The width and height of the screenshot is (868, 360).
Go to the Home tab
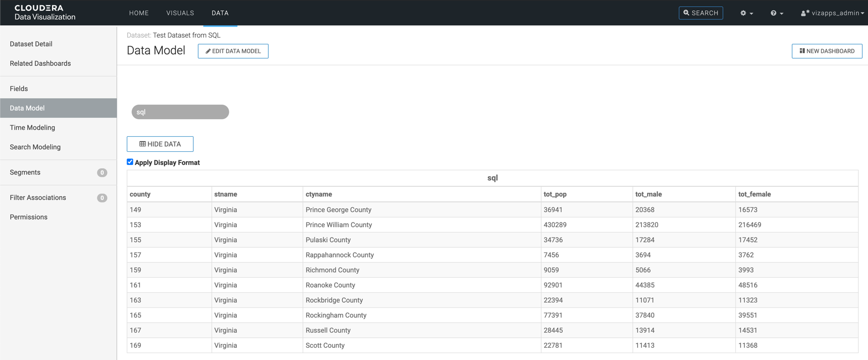pyautogui.click(x=139, y=13)
